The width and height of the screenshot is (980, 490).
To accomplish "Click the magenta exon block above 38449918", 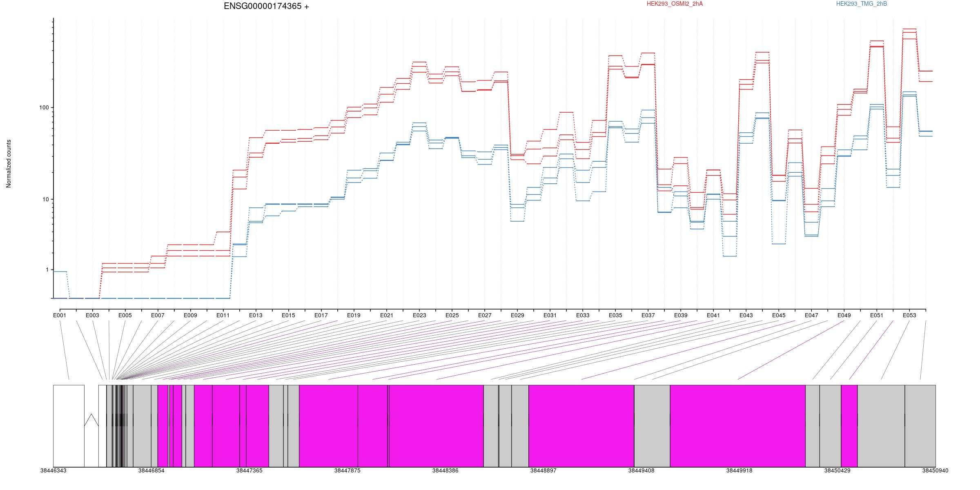I will 737,426.
